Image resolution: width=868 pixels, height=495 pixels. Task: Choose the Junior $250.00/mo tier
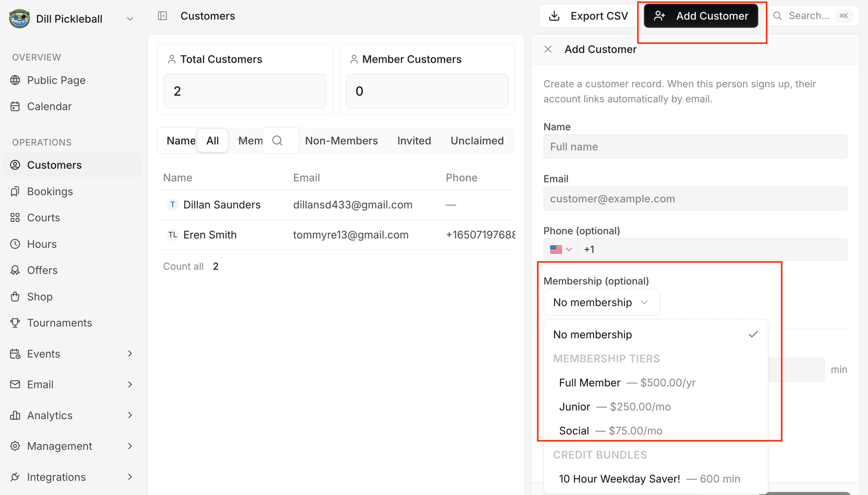coord(655,407)
